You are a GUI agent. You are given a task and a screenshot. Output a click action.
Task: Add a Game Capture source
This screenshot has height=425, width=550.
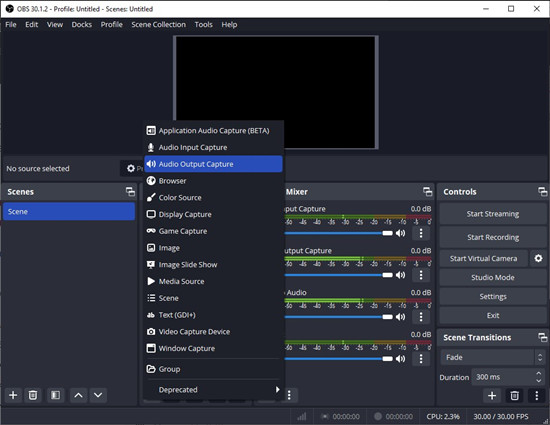point(213,231)
